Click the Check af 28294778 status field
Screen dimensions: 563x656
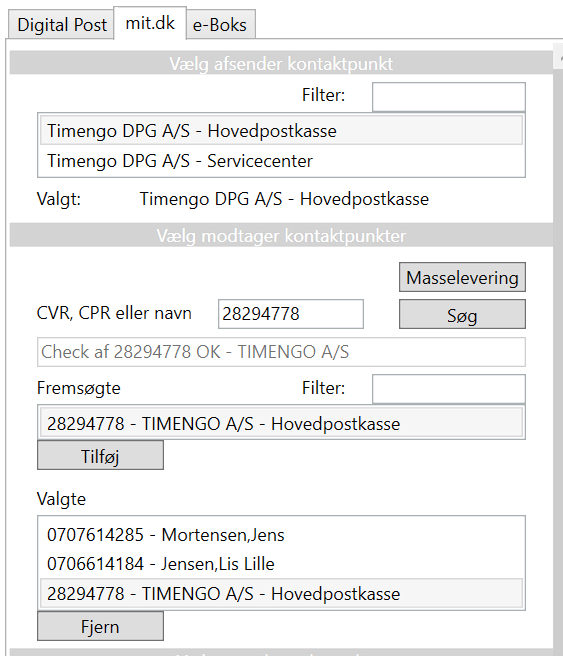(x=281, y=352)
